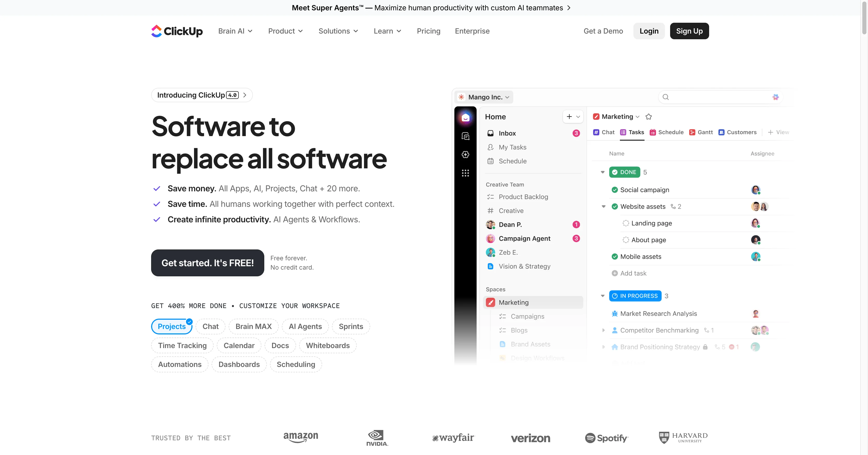Collapse the IN PROGRESS task group
The image size is (868, 455).
point(602,296)
